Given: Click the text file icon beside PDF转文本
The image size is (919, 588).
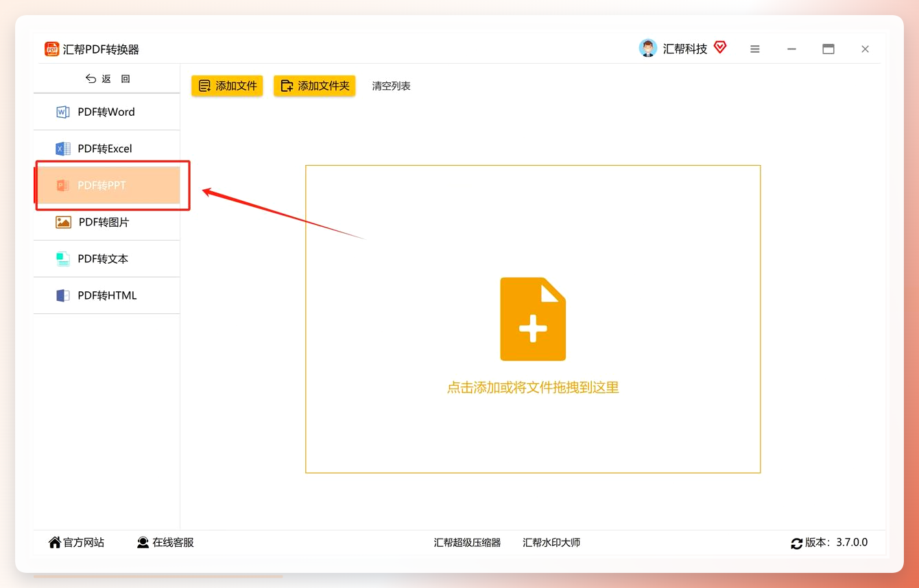Looking at the screenshot, I should click(x=63, y=259).
